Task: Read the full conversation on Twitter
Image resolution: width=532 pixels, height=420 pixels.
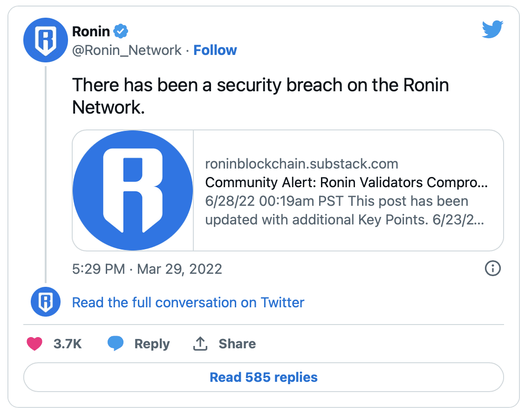Action: click(x=188, y=302)
